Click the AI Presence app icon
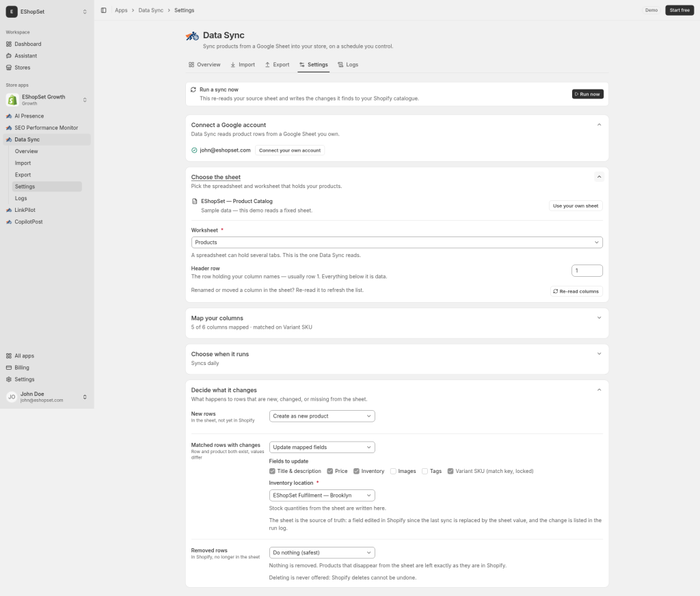 click(9, 116)
